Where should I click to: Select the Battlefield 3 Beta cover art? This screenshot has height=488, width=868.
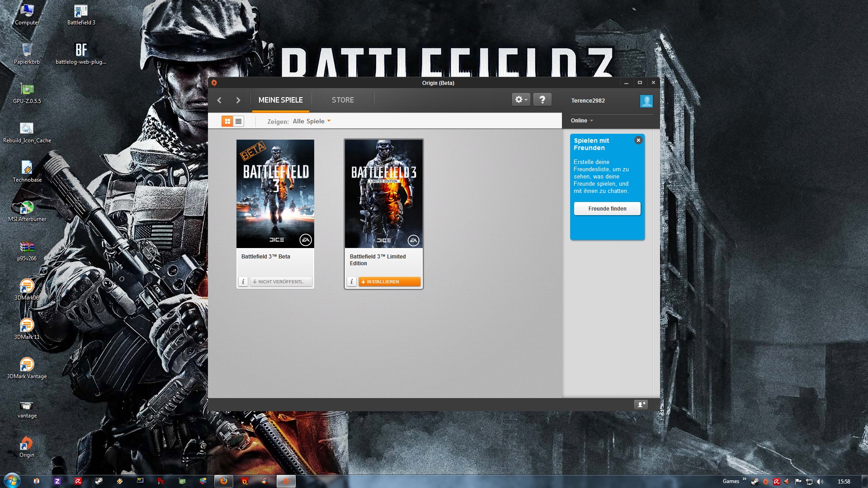click(275, 193)
